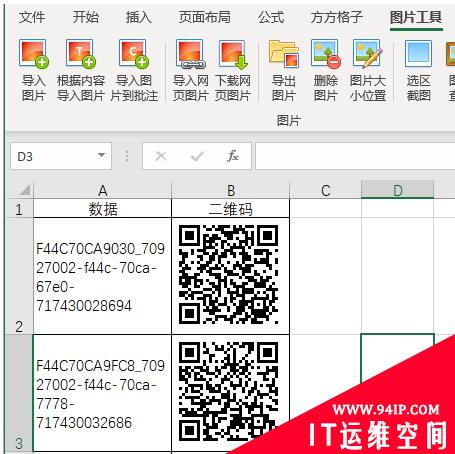
Task: Select 导入图片到批注 tool
Action: coord(134,54)
